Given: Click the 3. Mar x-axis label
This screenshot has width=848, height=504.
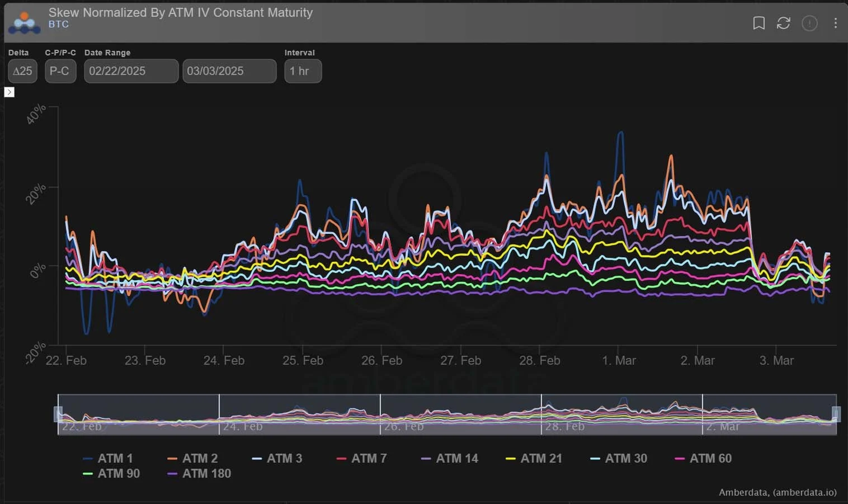Looking at the screenshot, I should 776,360.
